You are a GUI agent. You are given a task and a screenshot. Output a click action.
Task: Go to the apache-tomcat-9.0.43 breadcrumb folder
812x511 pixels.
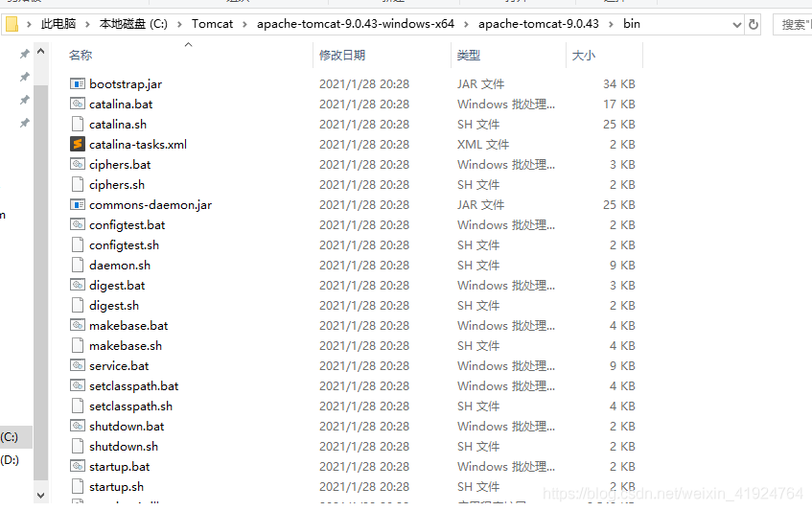539,24
